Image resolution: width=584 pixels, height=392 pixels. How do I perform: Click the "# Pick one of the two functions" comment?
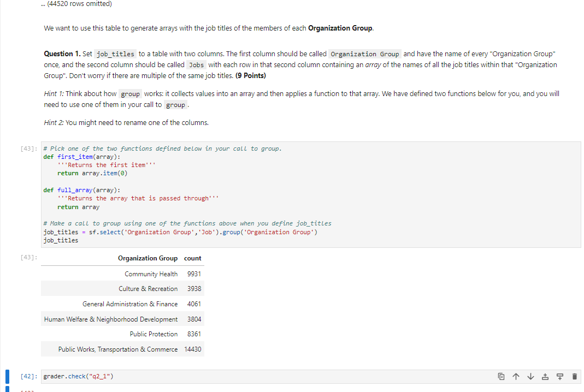(162, 149)
